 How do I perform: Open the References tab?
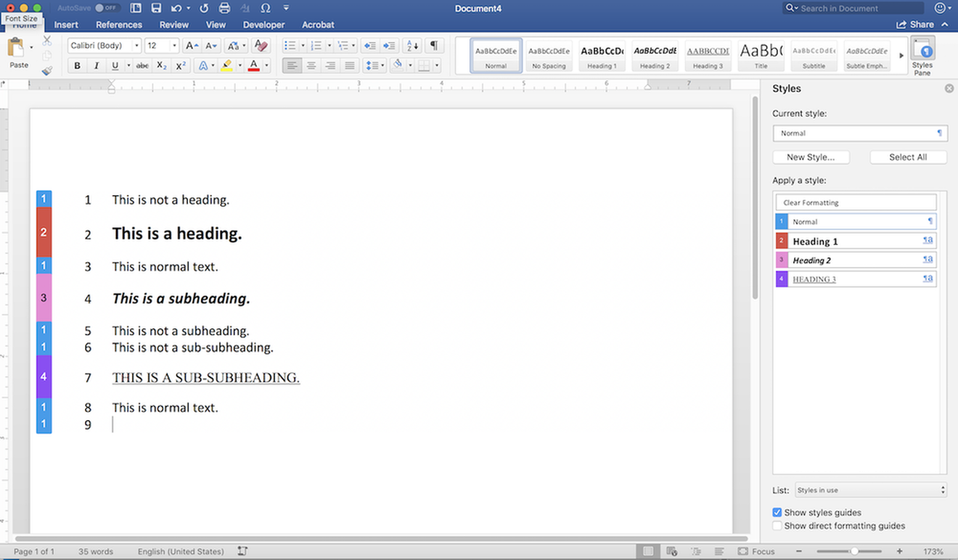(119, 25)
